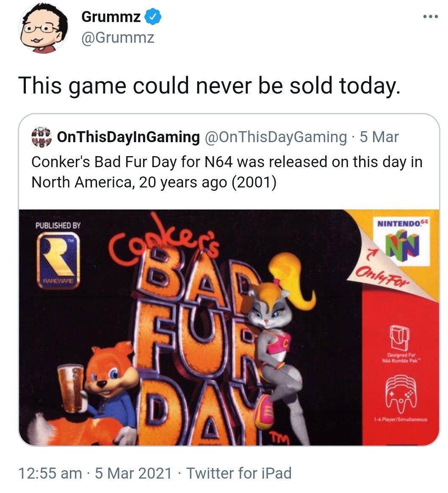Click Grummz profile avatar
448x493 pixels.
[x=44, y=29]
